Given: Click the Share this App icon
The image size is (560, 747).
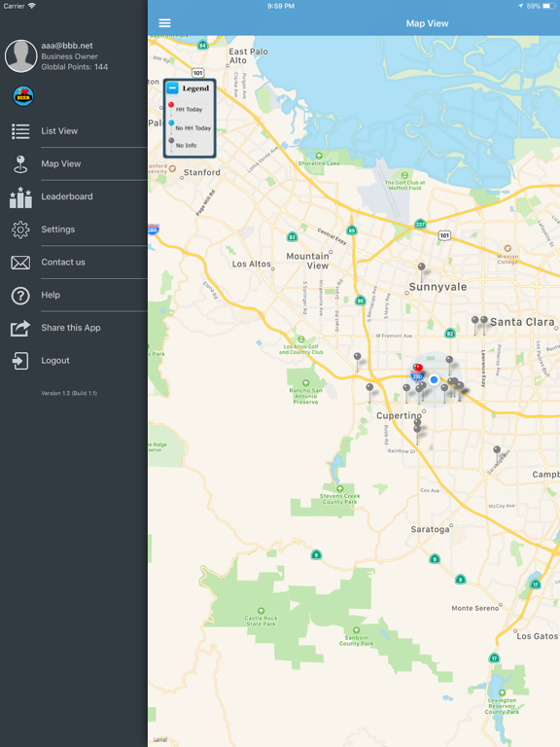Looking at the screenshot, I should [x=20, y=328].
